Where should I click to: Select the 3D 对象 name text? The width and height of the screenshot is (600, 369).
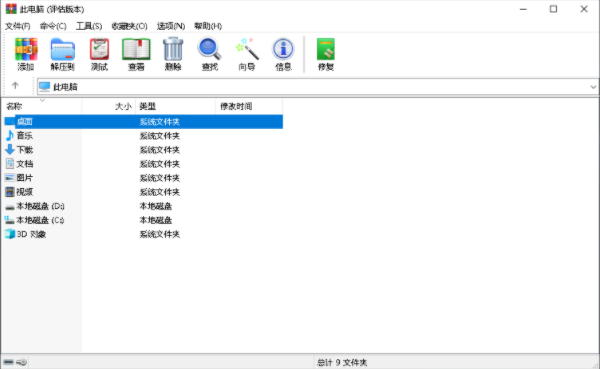31,234
